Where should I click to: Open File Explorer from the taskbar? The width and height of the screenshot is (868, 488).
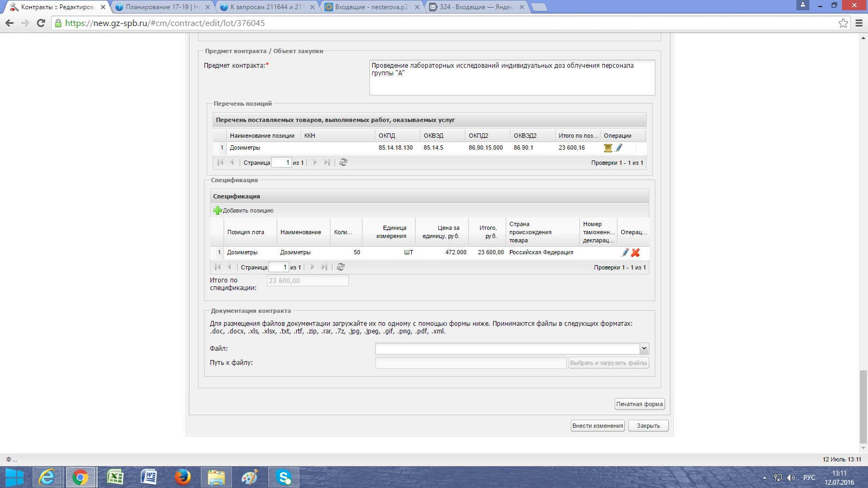(x=216, y=477)
